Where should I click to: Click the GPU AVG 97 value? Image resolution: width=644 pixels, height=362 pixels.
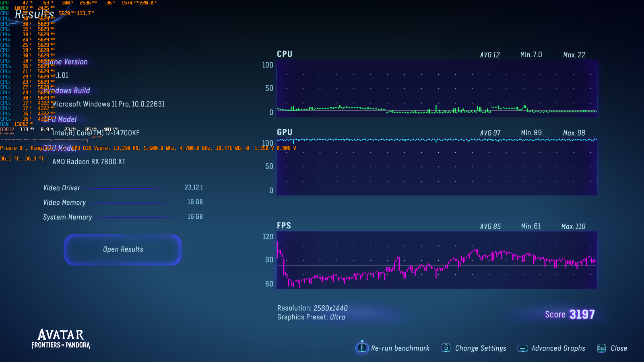pyautogui.click(x=490, y=133)
